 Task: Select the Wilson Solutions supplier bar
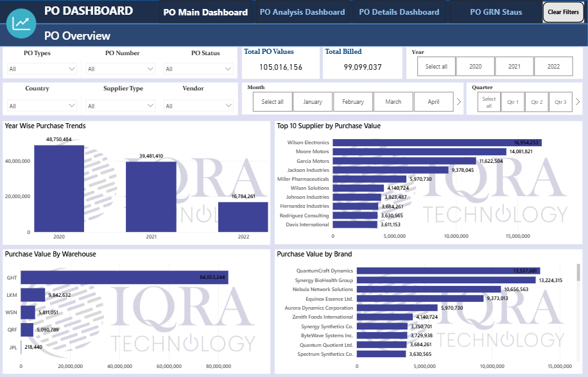[358, 188]
